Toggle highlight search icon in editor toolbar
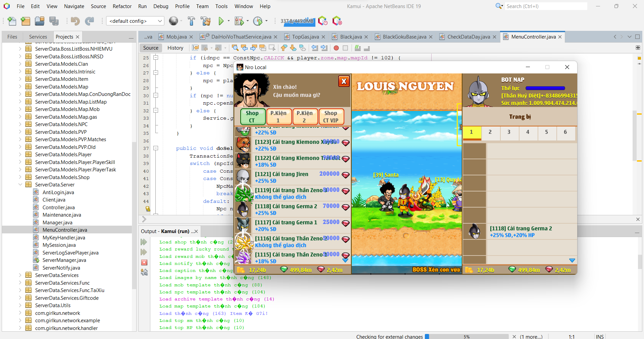The height and width of the screenshot is (339, 644). pyautogui.click(x=263, y=48)
